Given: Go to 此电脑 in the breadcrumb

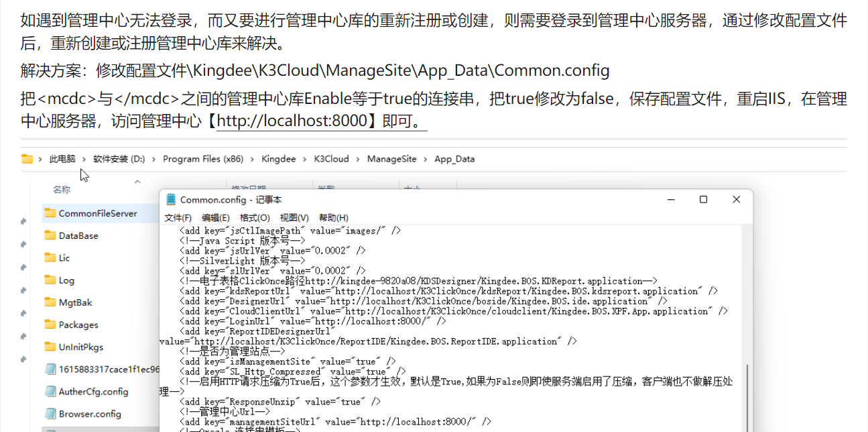Looking at the screenshot, I should coord(62,159).
